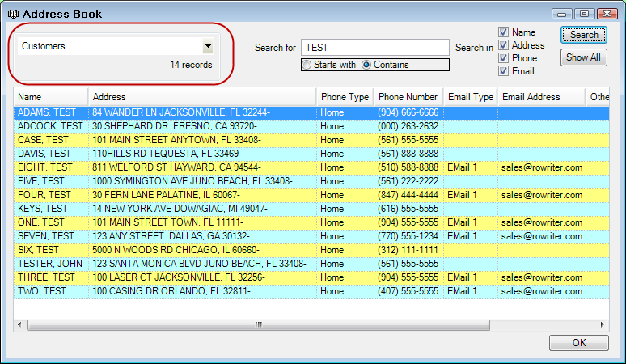
Task: Disable the Phone search checkbox
Action: click(x=503, y=58)
